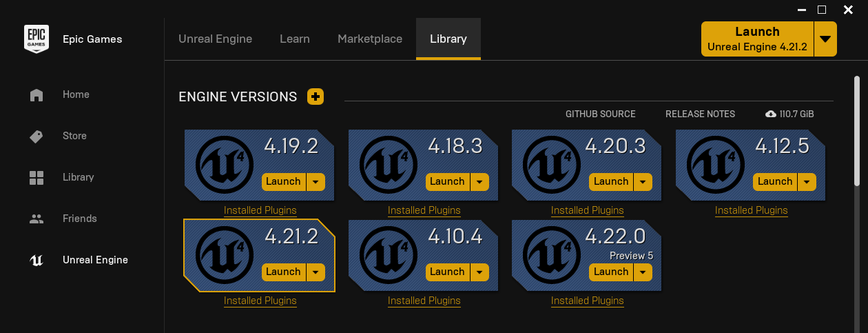
Task: Open the Learn tab
Action: point(294,39)
